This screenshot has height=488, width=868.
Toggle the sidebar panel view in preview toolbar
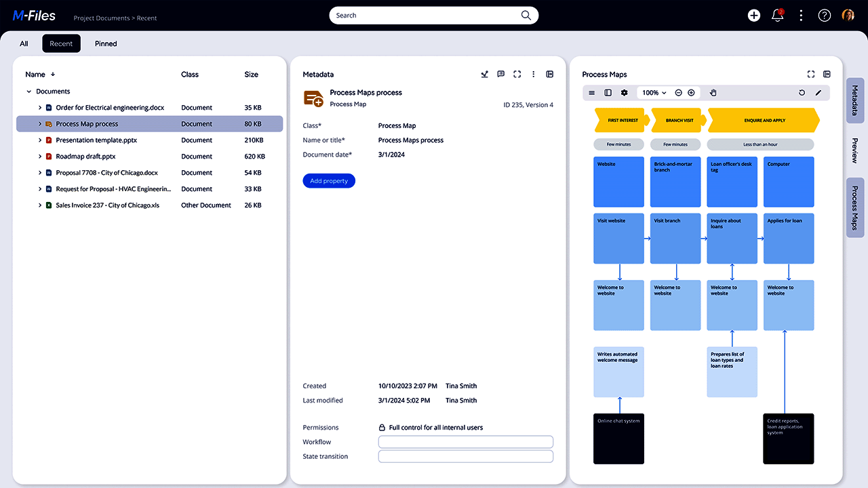(608, 93)
